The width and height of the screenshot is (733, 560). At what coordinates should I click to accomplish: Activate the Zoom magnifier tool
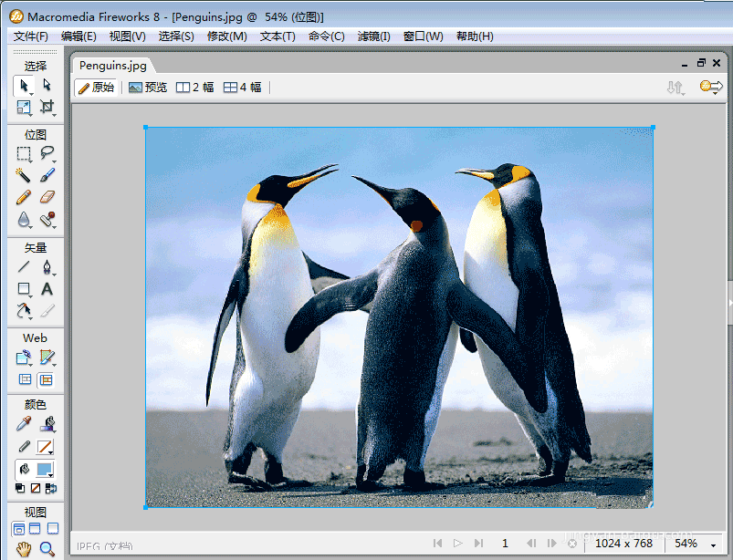[x=47, y=548]
